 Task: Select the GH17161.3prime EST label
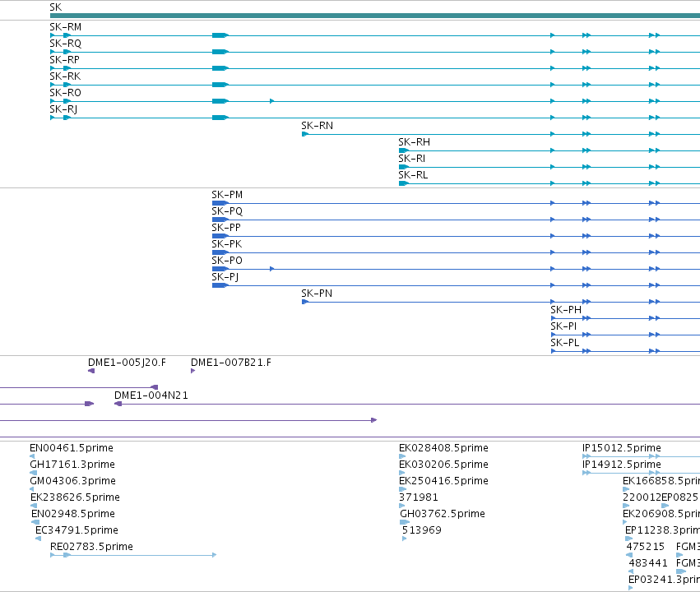[x=72, y=465]
